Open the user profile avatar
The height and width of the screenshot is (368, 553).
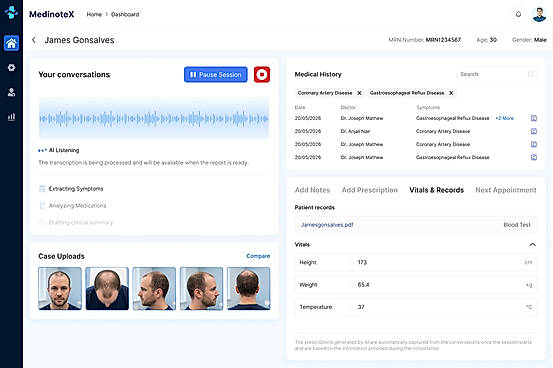[x=539, y=14]
